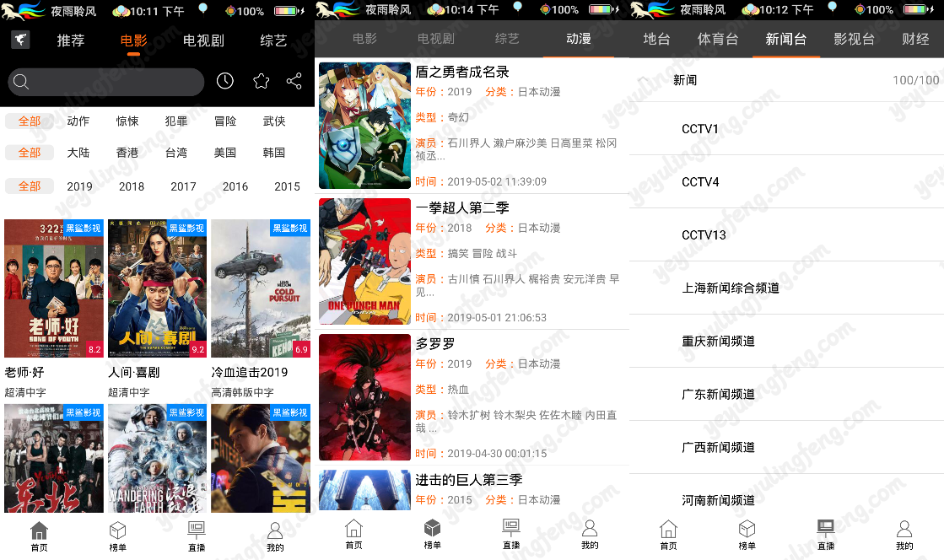Open 榜单 on the anime screen
The width and height of the screenshot is (944, 560).
pos(432,534)
